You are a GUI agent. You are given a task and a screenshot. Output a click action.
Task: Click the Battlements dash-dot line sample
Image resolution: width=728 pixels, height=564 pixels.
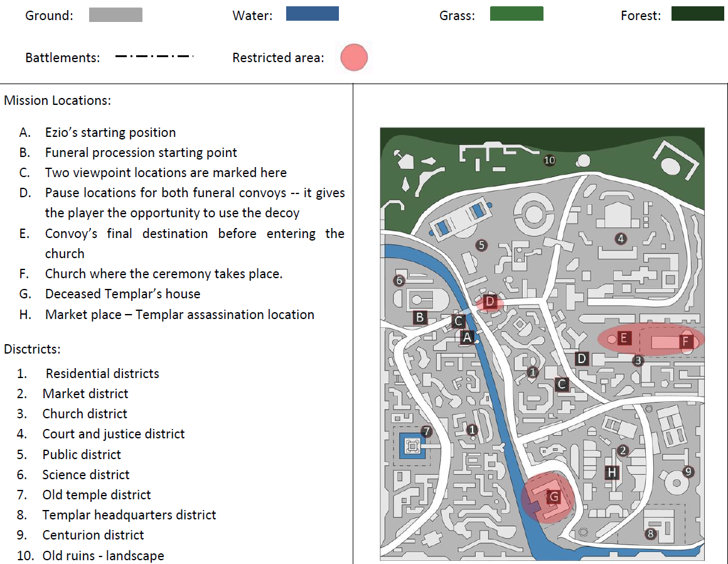tap(154, 57)
